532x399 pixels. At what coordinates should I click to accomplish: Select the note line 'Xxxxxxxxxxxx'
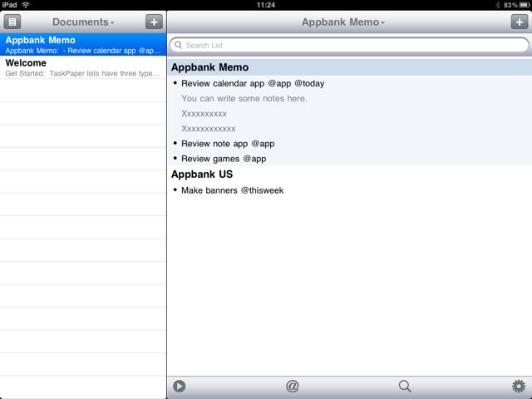tap(349, 129)
